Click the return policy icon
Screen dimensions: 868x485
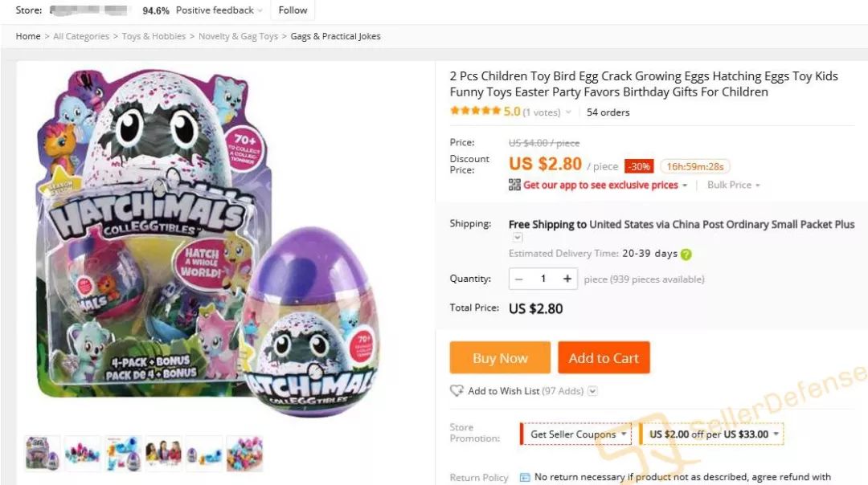[525, 477]
